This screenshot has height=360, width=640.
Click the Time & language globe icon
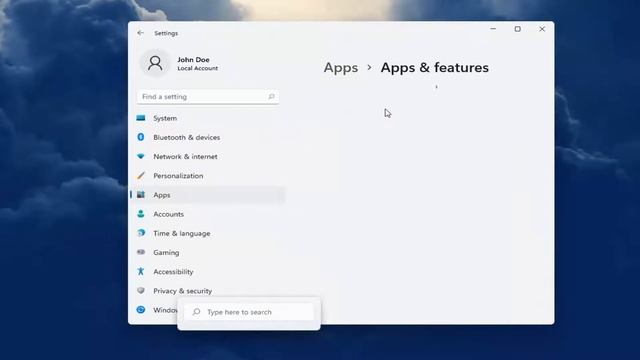141,233
